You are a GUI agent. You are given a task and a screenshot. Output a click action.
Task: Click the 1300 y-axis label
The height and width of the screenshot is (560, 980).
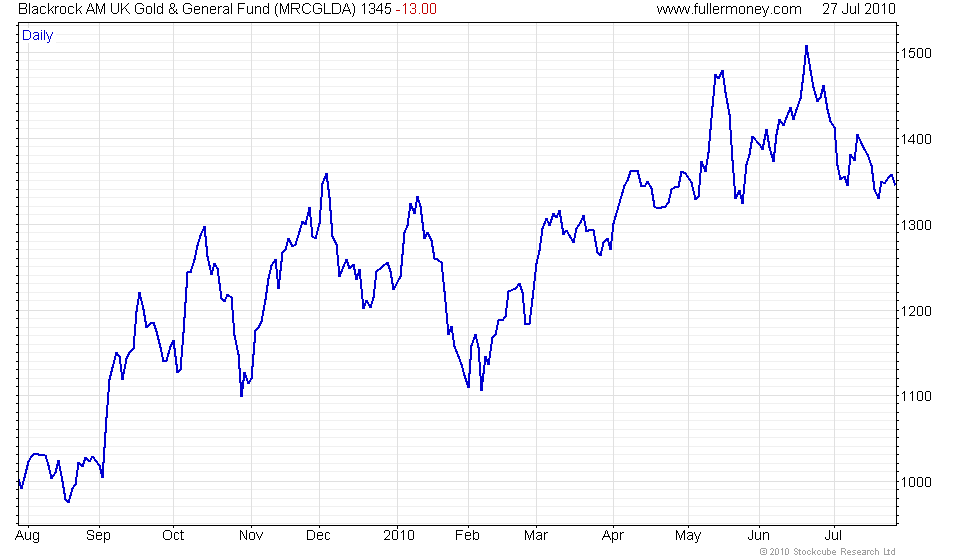[916, 225]
